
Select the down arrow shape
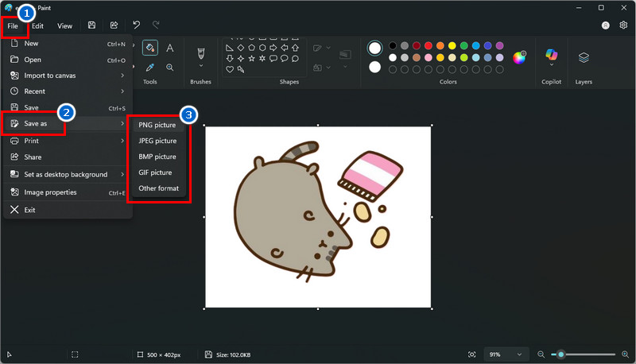pyautogui.click(x=230, y=58)
